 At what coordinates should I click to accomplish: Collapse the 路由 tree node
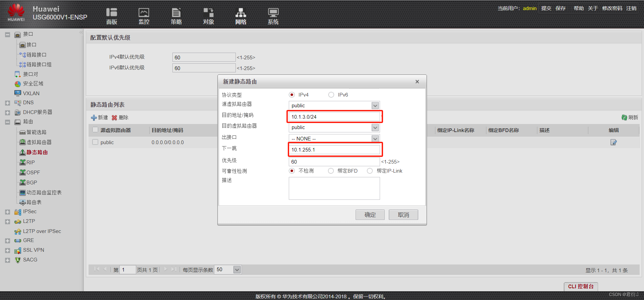tap(7, 122)
